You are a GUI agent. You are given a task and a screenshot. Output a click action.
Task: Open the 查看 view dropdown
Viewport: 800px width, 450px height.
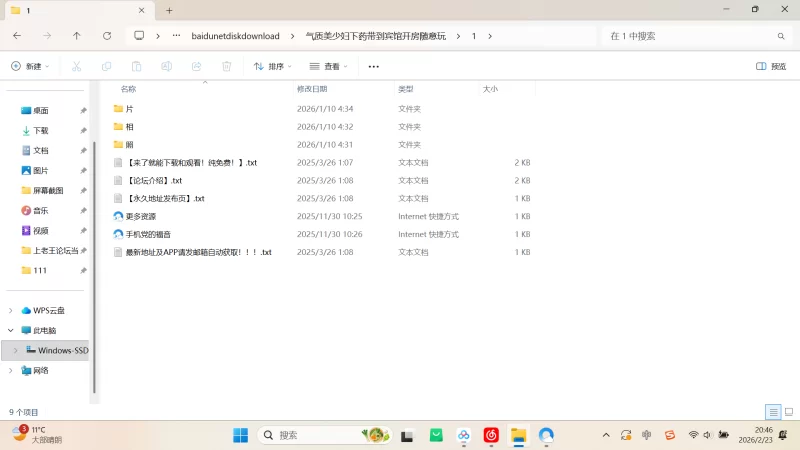(x=329, y=66)
